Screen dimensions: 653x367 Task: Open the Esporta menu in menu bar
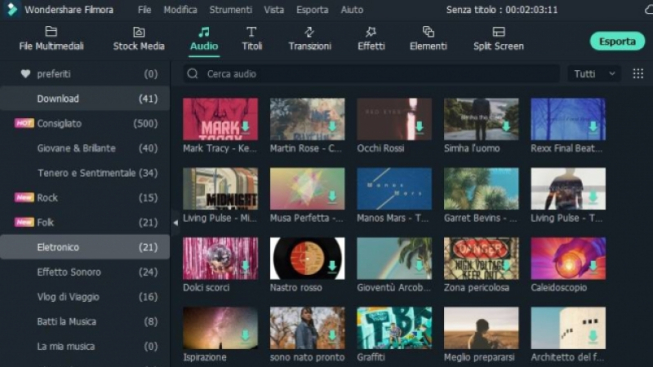tap(312, 10)
